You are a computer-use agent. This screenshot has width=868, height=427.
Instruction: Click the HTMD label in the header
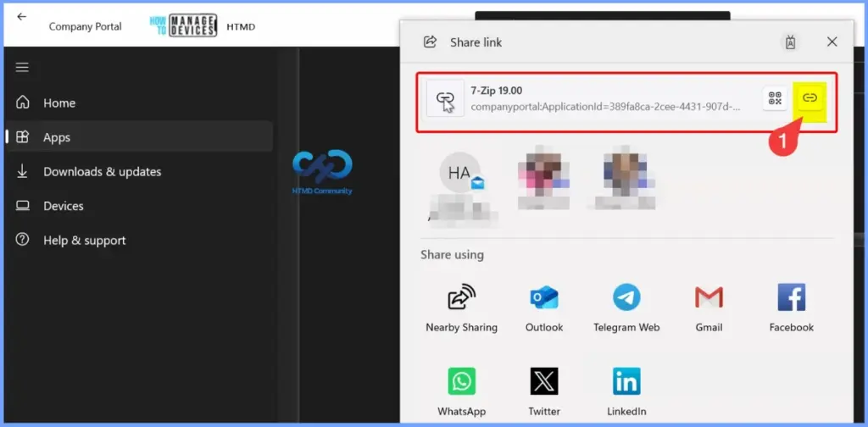[241, 26]
